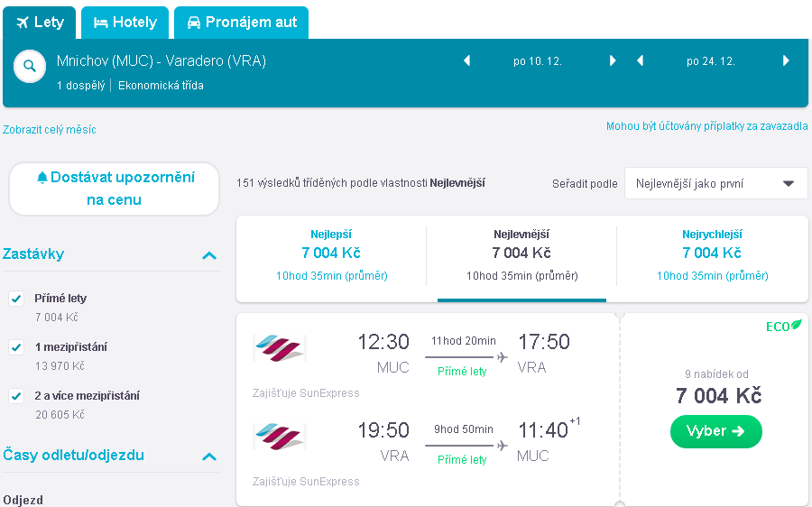Click the green Vyber button
This screenshot has height=507, width=812.
[716, 431]
